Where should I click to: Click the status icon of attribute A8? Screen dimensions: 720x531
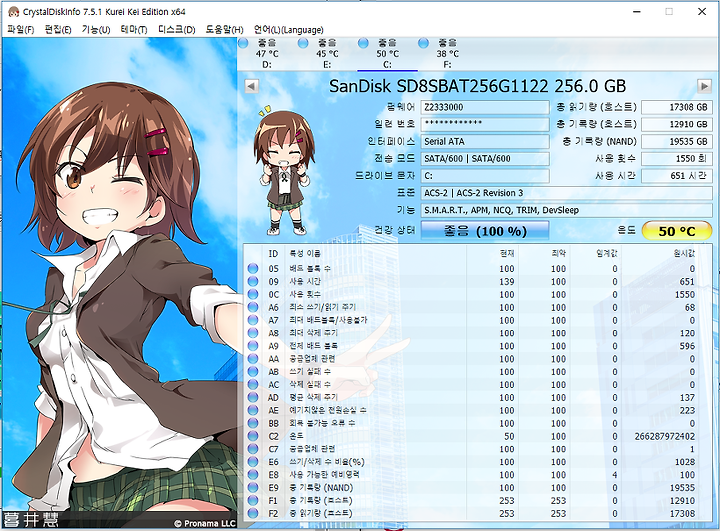pos(253,333)
